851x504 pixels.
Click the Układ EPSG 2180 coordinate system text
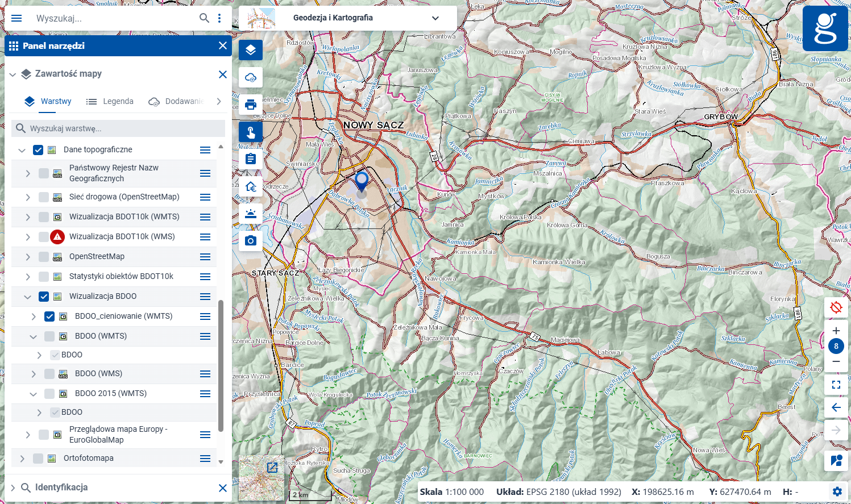pyautogui.click(x=559, y=492)
